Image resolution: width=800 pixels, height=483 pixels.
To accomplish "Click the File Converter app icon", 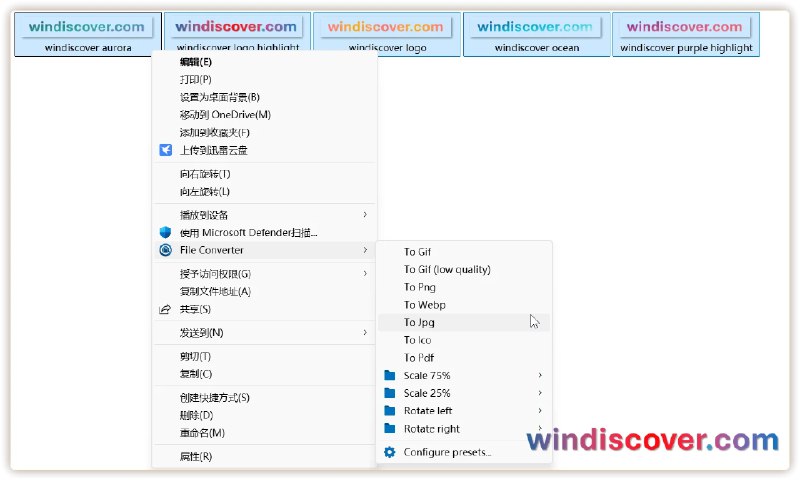I will 165,250.
